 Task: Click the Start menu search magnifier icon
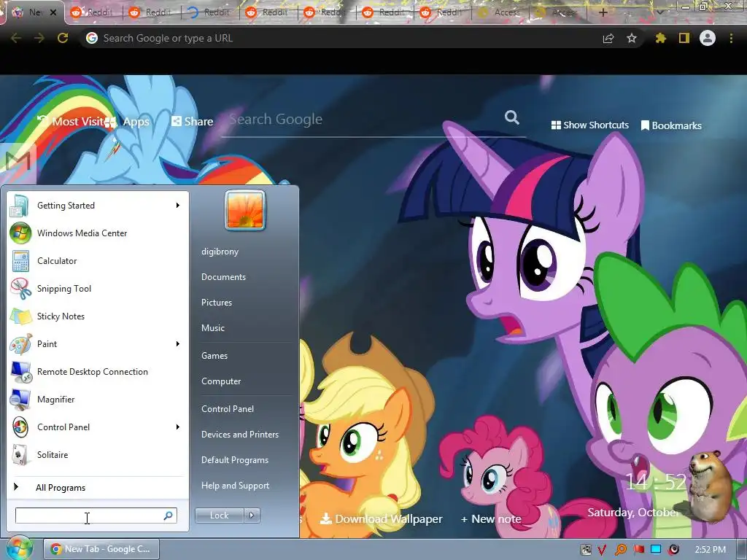(x=169, y=516)
